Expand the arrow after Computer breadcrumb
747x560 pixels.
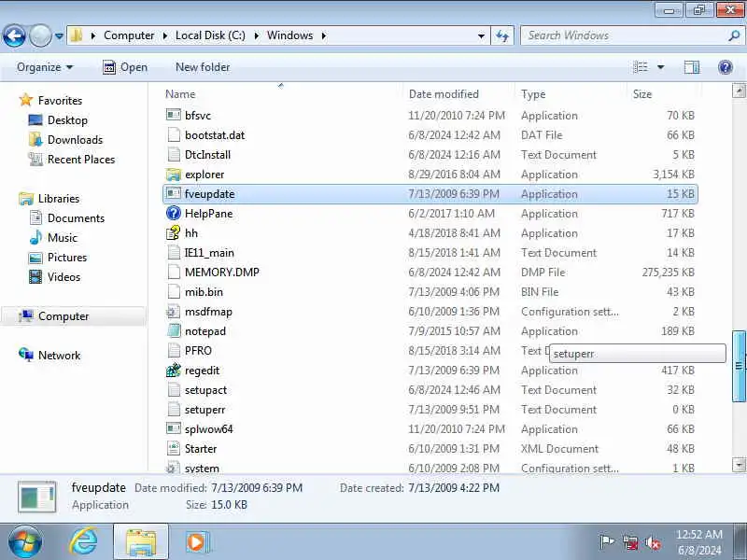165,35
